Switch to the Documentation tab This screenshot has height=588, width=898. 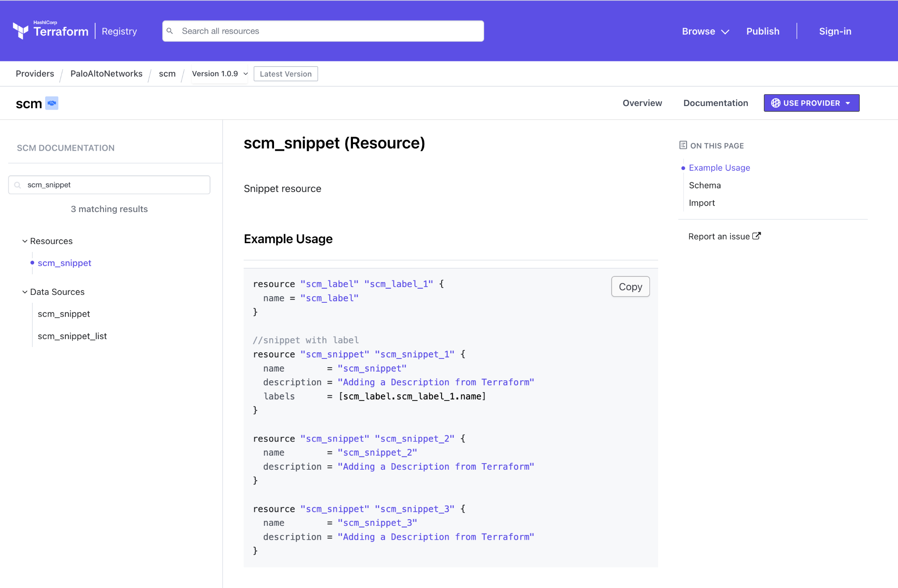716,103
